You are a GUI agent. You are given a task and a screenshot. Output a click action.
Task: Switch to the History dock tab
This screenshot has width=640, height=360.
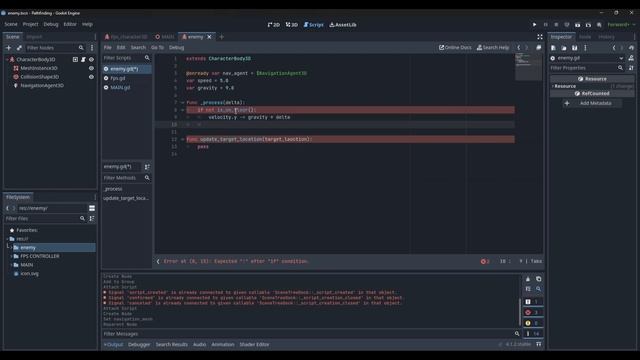coord(606,37)
